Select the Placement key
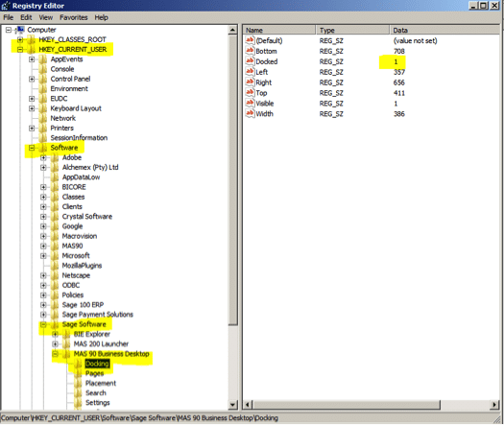Image resolution: width=504 pixels, height=425 pixels. pos(101,383)
